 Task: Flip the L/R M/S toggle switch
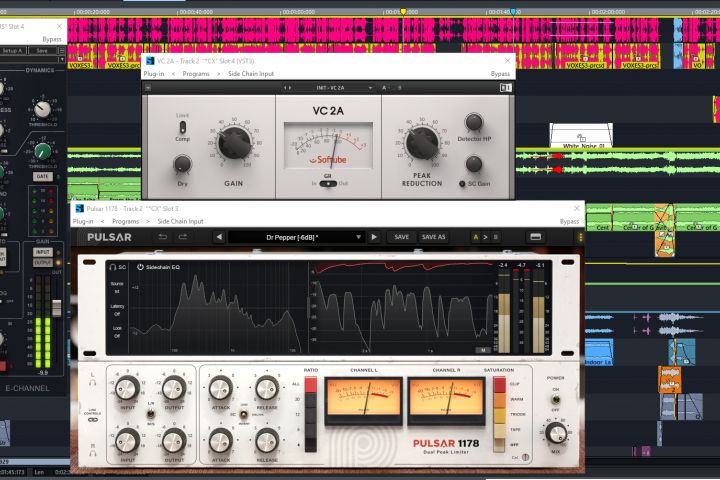tap(151, 414)
